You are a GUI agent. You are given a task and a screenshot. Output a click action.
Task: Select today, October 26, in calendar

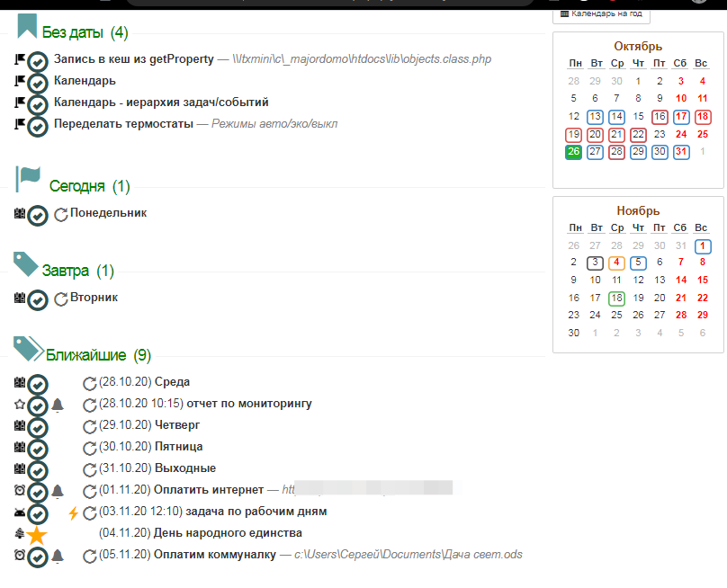pos(573,152)
